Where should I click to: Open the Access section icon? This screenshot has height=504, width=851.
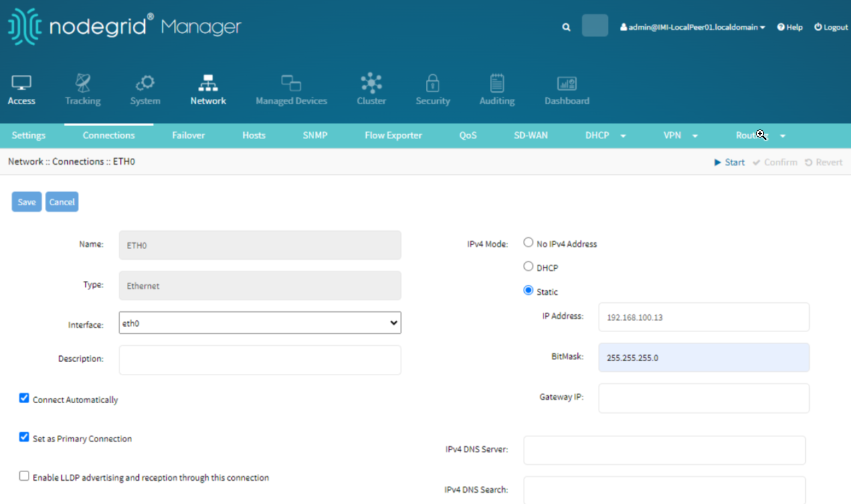[x=21, y=83]
